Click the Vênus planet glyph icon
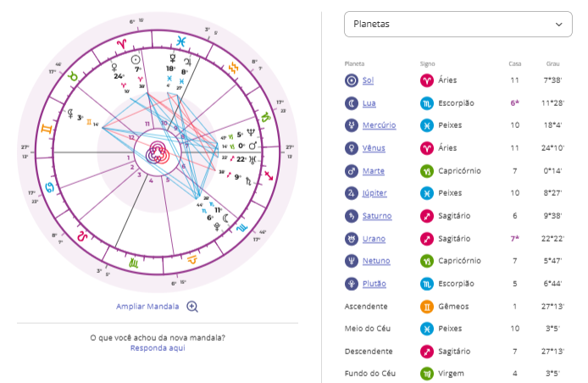This screenshot has width=588, height=383. point(351,148)
